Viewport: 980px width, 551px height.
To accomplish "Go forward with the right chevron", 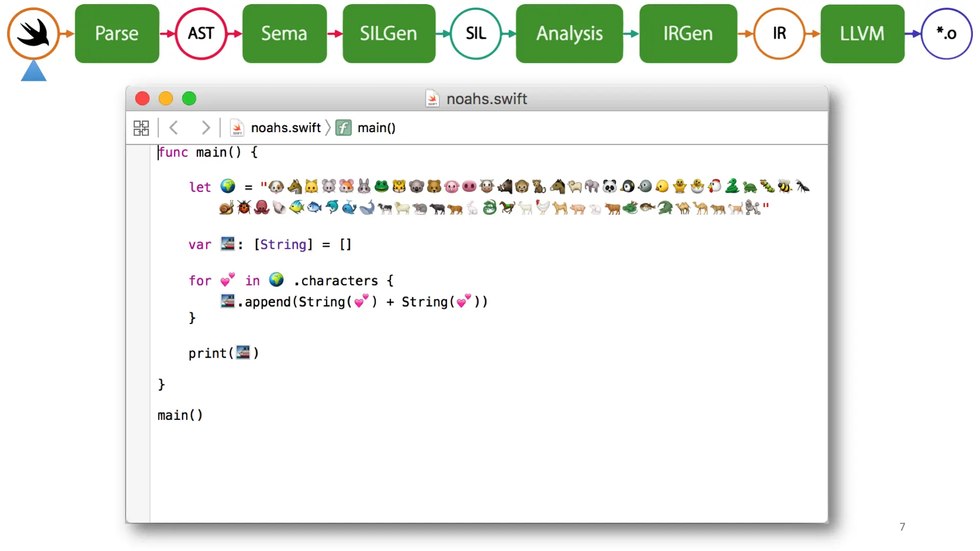I will coord(205,128).
